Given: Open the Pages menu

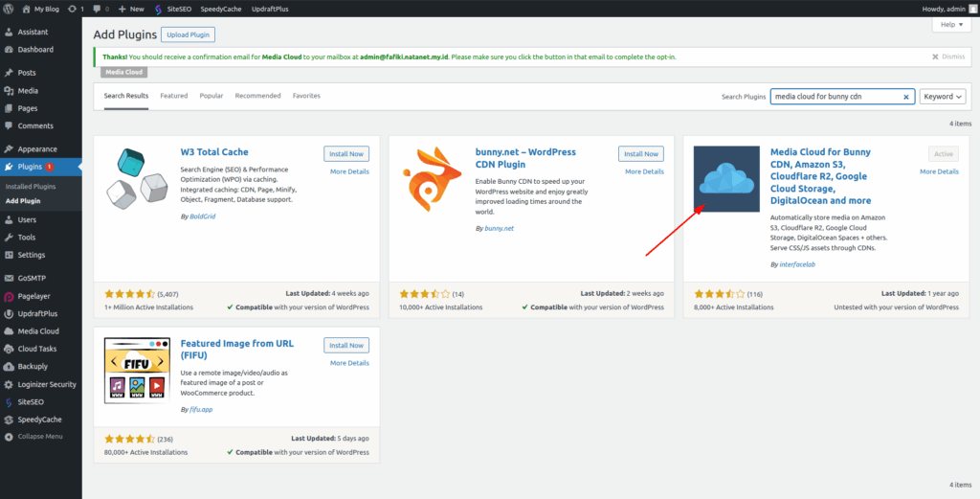Looking at the screenshot, I should point(28,108).
